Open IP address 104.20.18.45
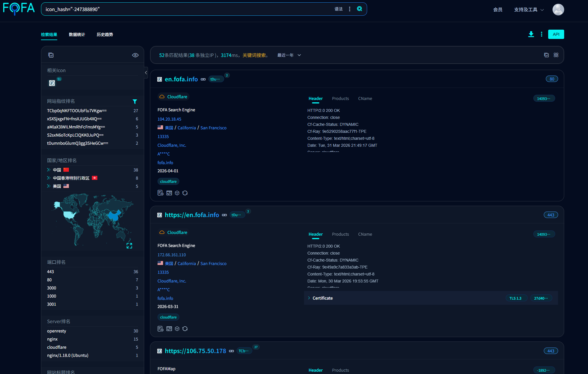The width and height of the screenshot is (588, 374). (x=169, y=119)
